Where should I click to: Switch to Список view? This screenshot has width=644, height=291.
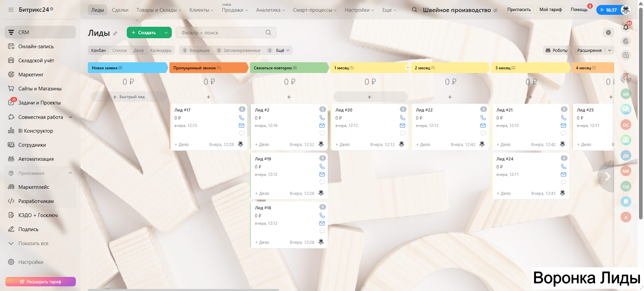point(120,50)
